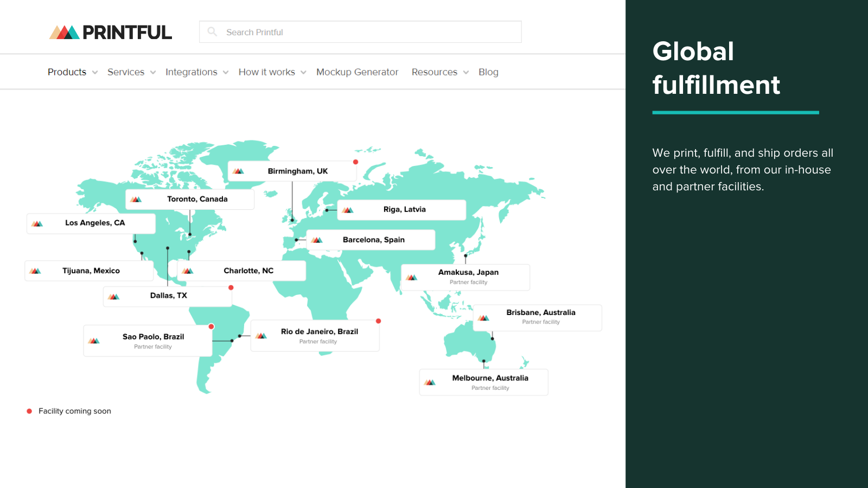Select the Tijuana, Mexico label
This screenshot has height=488, width=868.
pos(91,271)
